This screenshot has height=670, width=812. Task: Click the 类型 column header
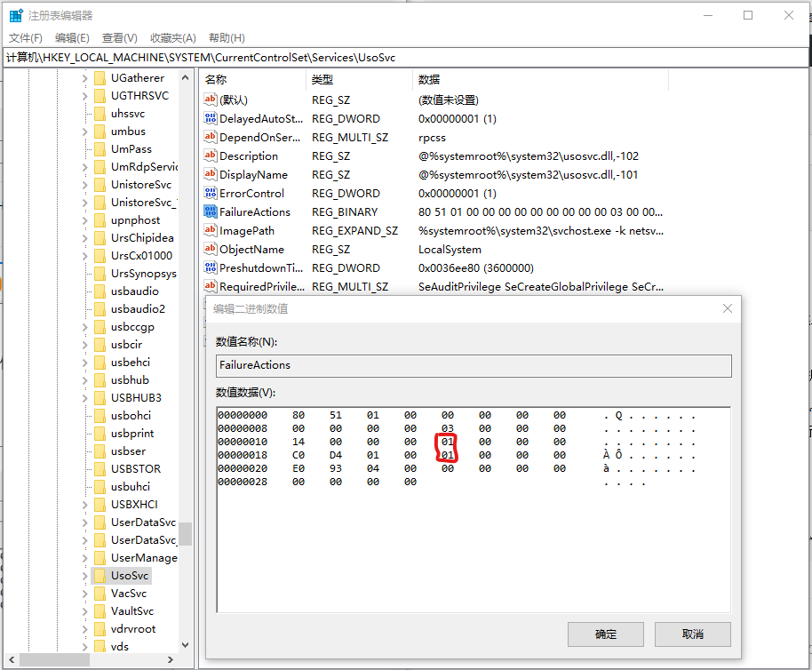click(x=360, y=79)
